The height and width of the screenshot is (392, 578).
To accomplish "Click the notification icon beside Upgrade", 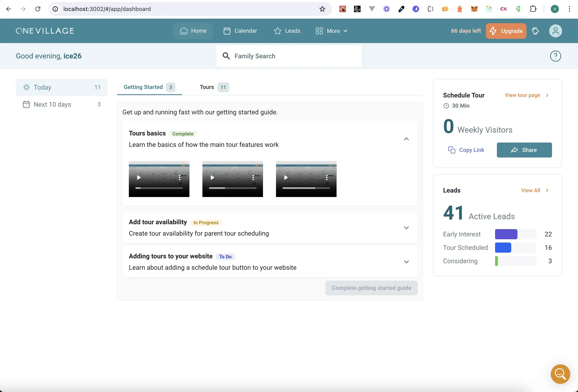I will 535,31.
